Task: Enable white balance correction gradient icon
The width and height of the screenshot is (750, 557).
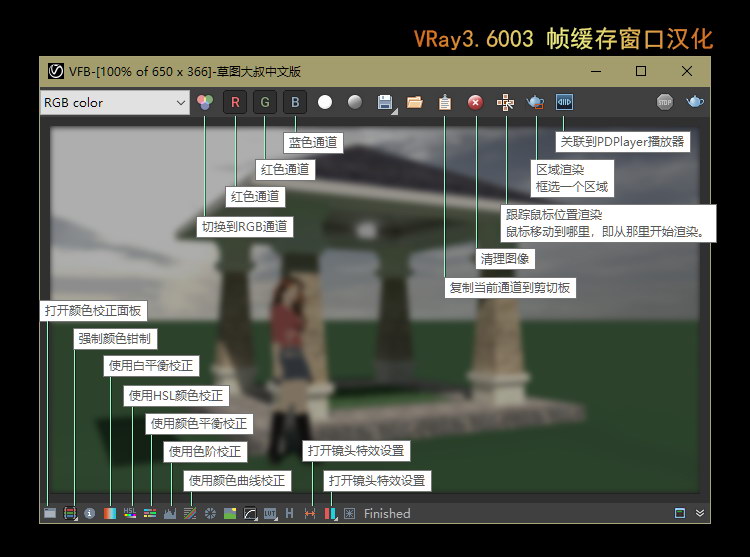Action: (110, 513)
